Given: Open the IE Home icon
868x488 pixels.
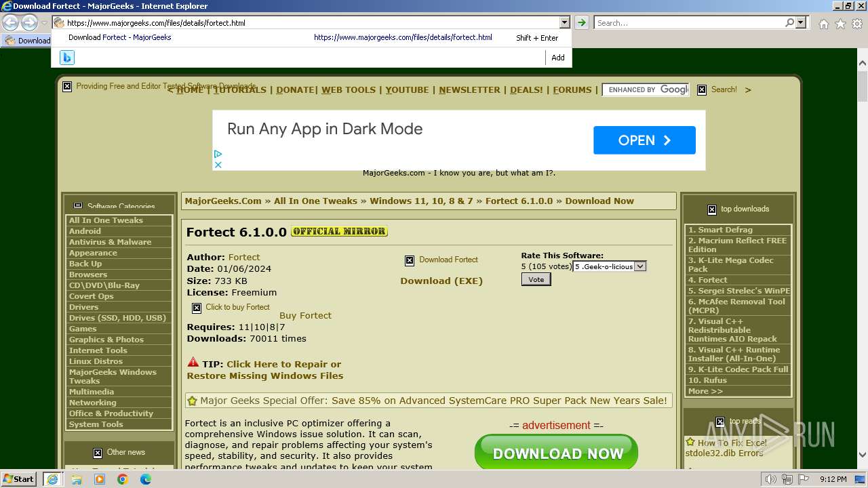Looking at the screenshot, I should click(x=823, y=24).
